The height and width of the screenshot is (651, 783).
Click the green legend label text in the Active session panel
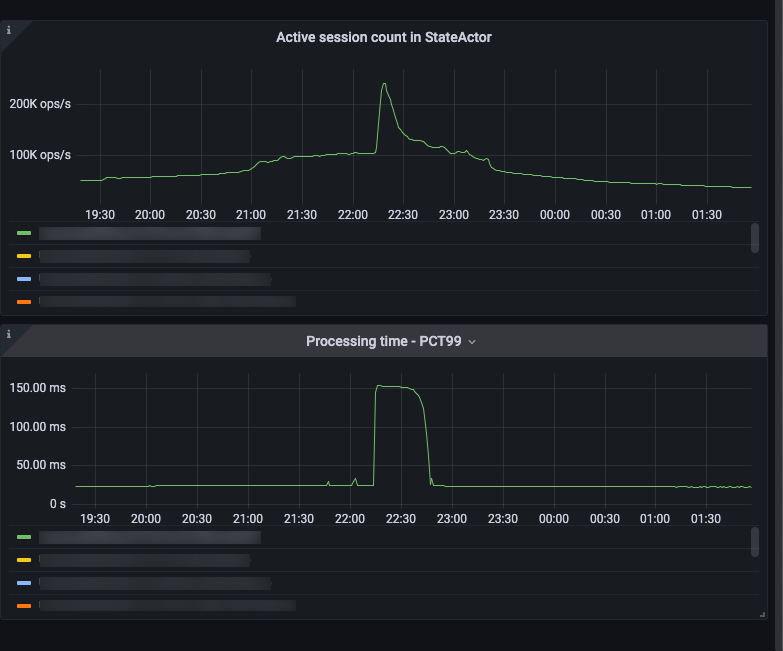149,233
